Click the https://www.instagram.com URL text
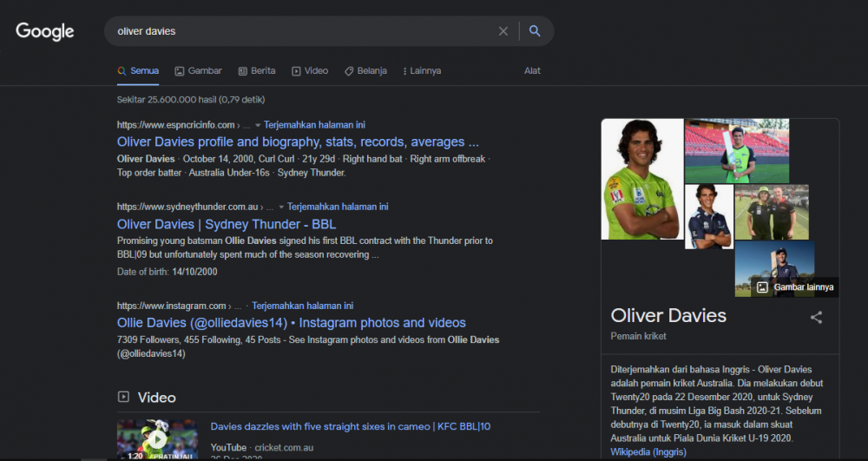 (171, 306)
